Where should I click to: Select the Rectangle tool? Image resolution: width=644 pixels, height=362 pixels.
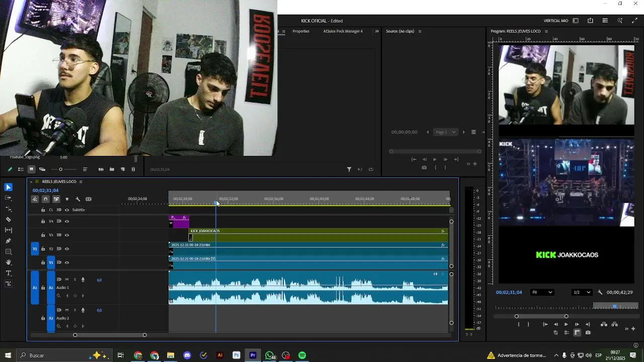[x=8, y=251]
